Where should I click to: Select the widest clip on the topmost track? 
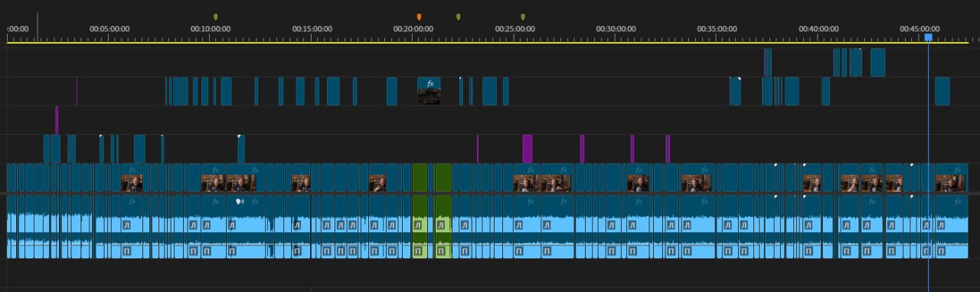[877, 62]
